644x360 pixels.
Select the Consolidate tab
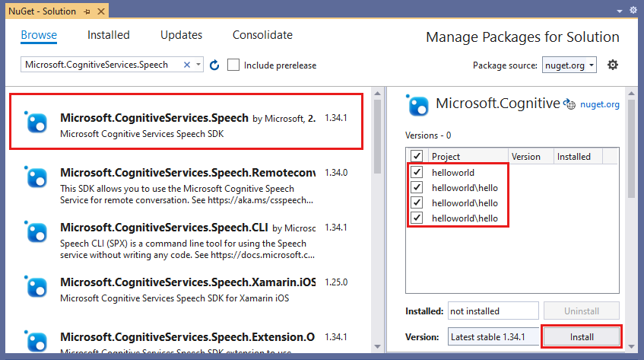(x=262, y=35)
